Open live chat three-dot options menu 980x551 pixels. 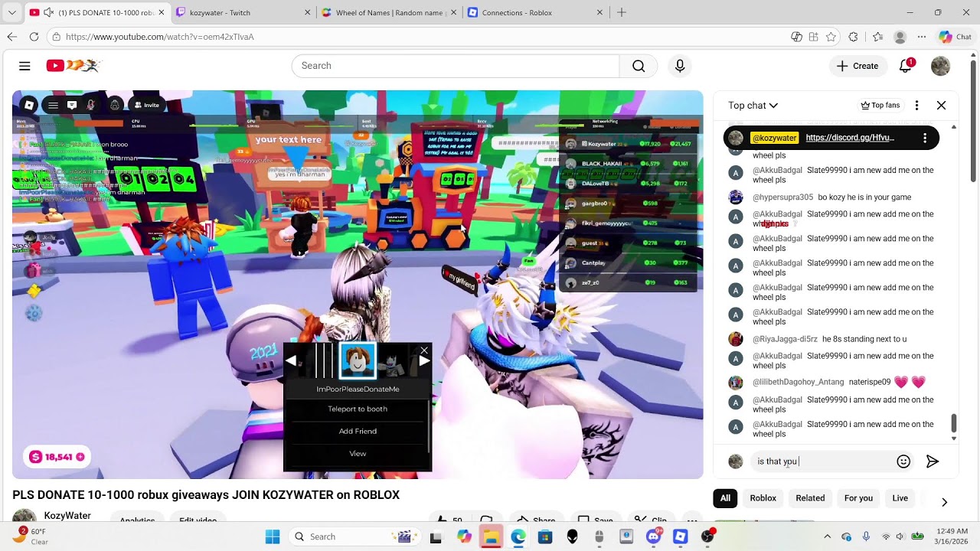pos(916,106)
